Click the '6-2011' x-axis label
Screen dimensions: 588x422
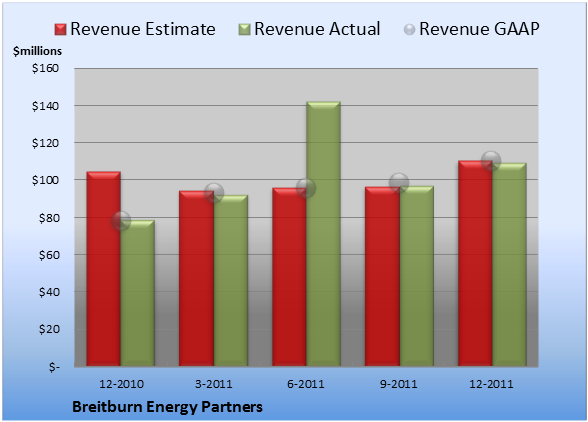[306, 384]
